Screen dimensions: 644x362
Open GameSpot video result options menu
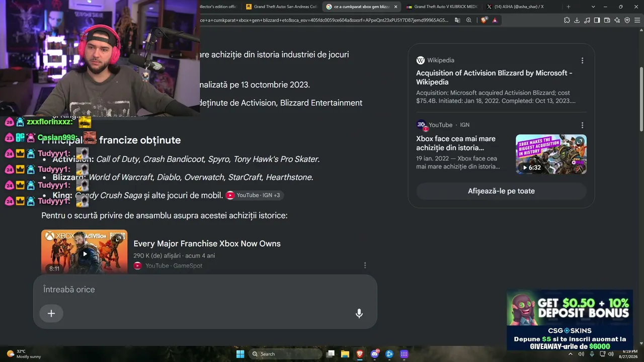click(365, 265)
